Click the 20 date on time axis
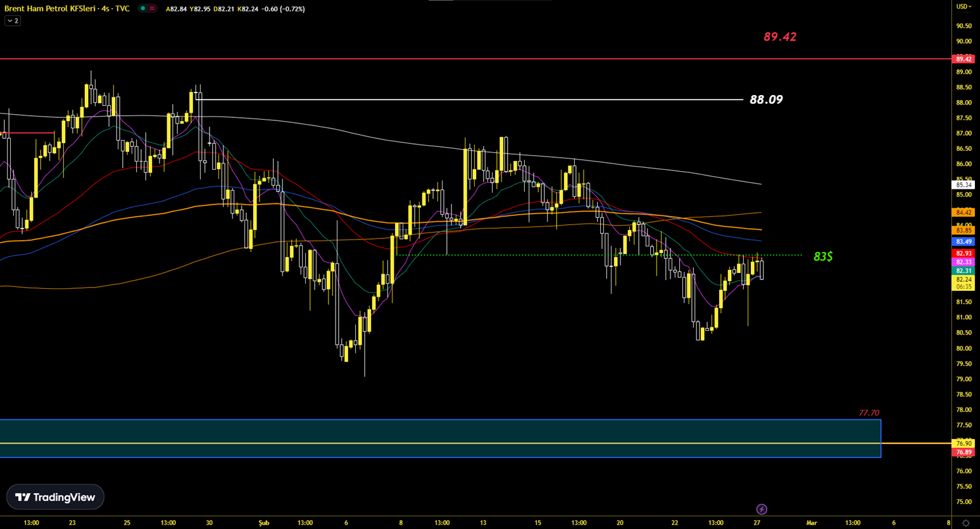The width and height of the screenshot is (980, 529). tap(620, 523)
